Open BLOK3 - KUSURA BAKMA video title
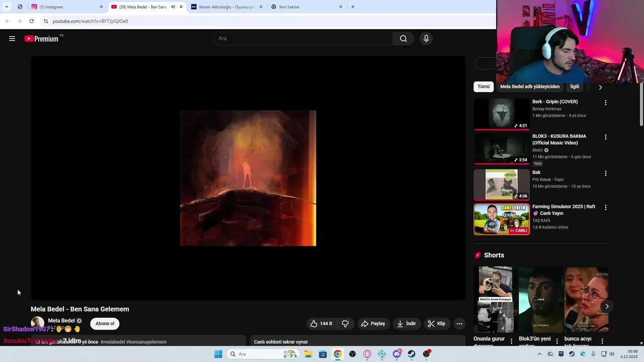Image resolution: width=644 pixels, height=362 pixels. tap(559, 139)
